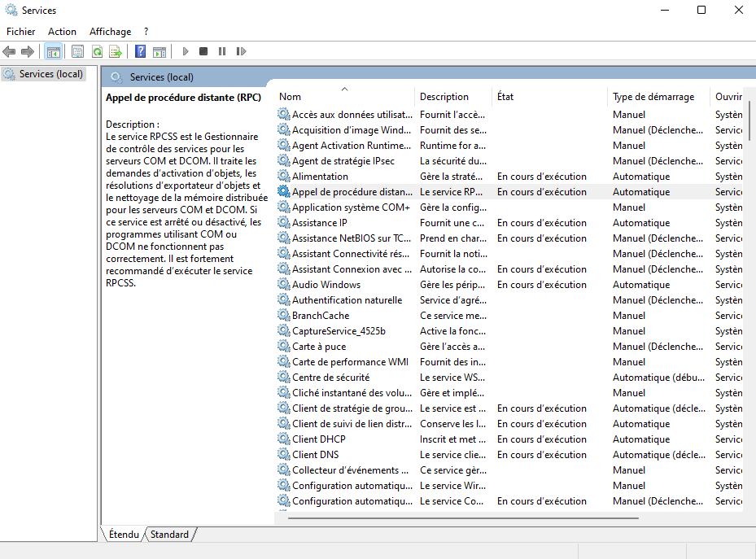Open the ? help menu
The height and width of the screenshot is (559, 756).
pos(146,31)
